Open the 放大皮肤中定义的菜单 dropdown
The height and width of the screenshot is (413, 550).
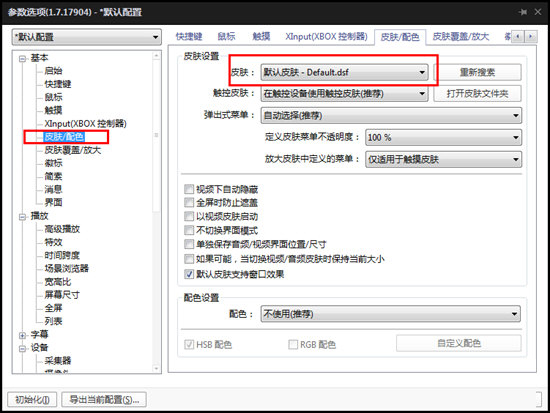tap(443, 159)
